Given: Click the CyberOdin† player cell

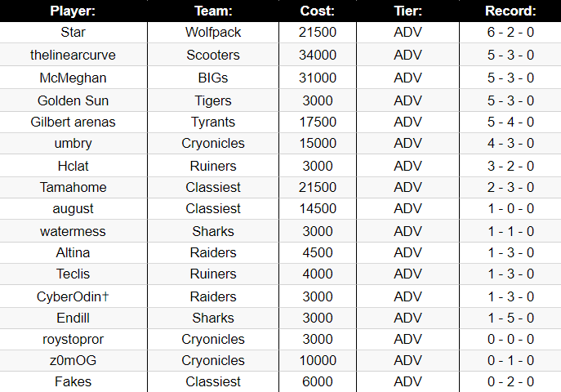Looking at the screenshot, I should (73, 296).
